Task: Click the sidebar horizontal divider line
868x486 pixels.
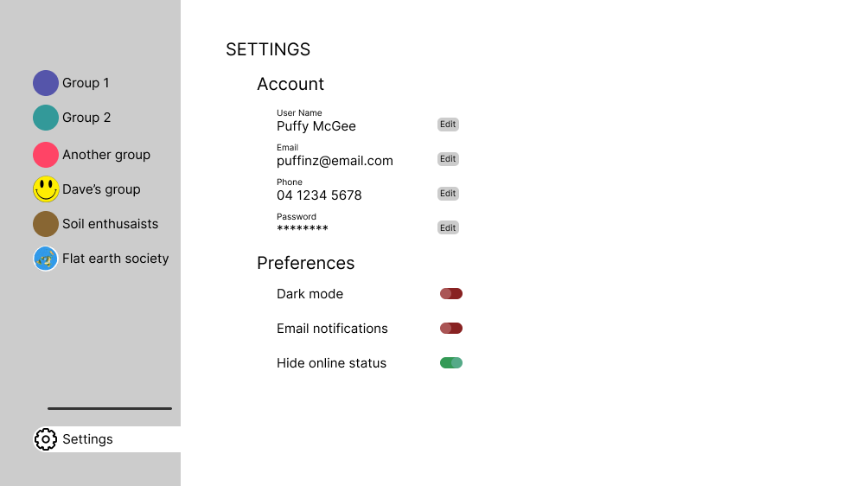Action: pos(110,408)
